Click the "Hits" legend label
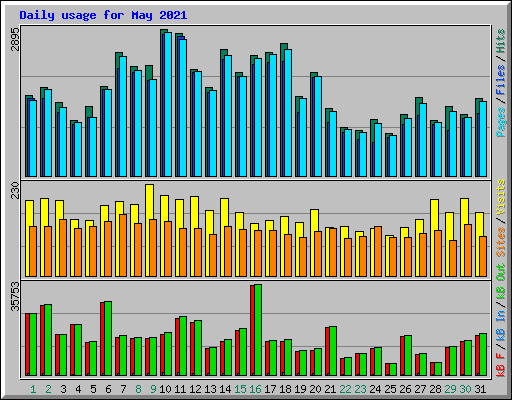 pos(501,41)
